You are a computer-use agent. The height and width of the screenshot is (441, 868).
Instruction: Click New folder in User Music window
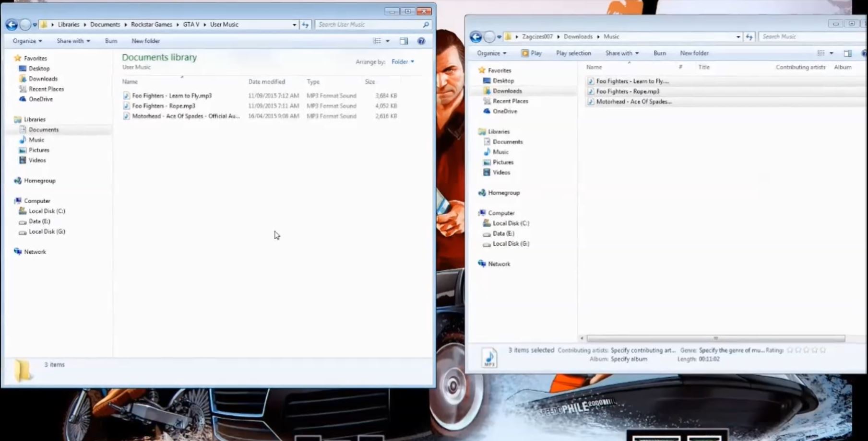point(146,41)
